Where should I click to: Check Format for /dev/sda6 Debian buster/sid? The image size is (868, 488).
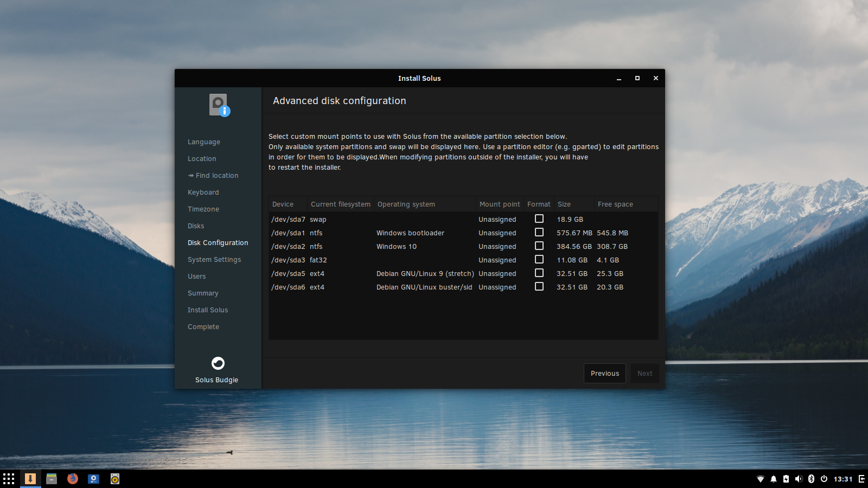[x=539, y=286]
